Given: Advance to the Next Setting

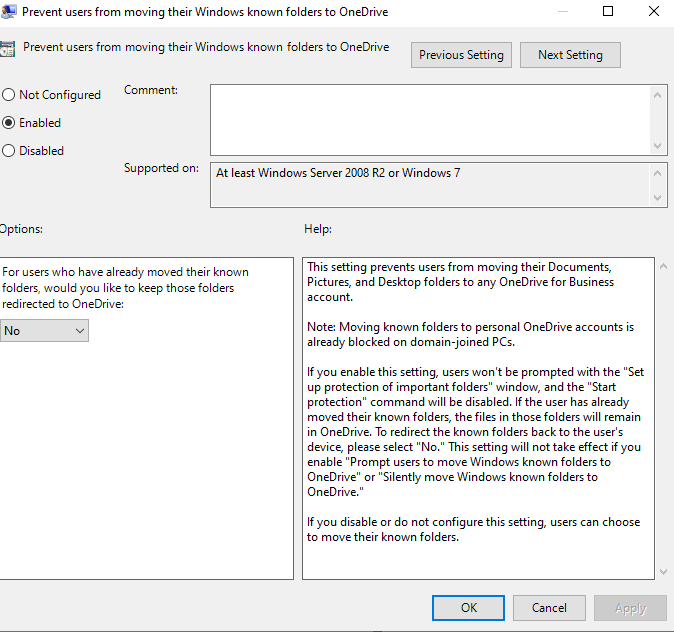Looking at the screenshot, I should [570, 55].
